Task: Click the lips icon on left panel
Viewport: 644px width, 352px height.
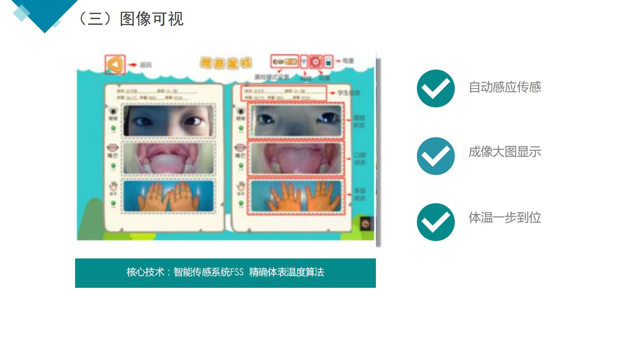Action: point(113,148)
